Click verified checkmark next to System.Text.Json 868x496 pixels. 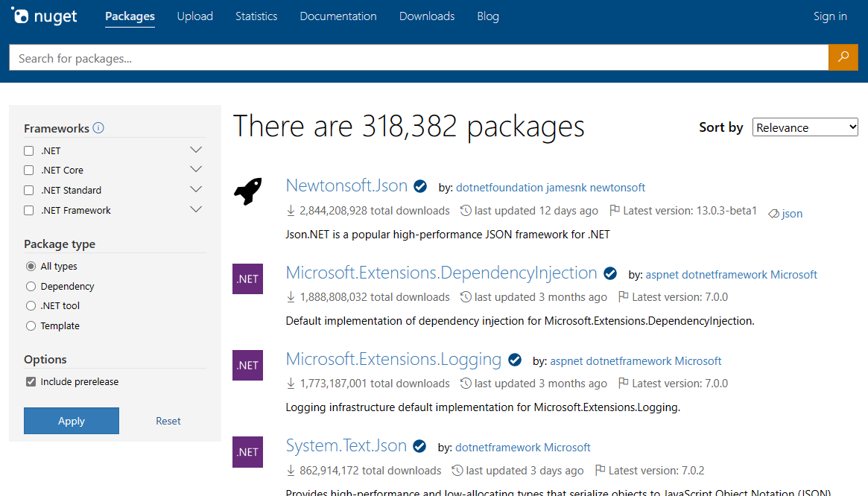[x=419, y=446]
